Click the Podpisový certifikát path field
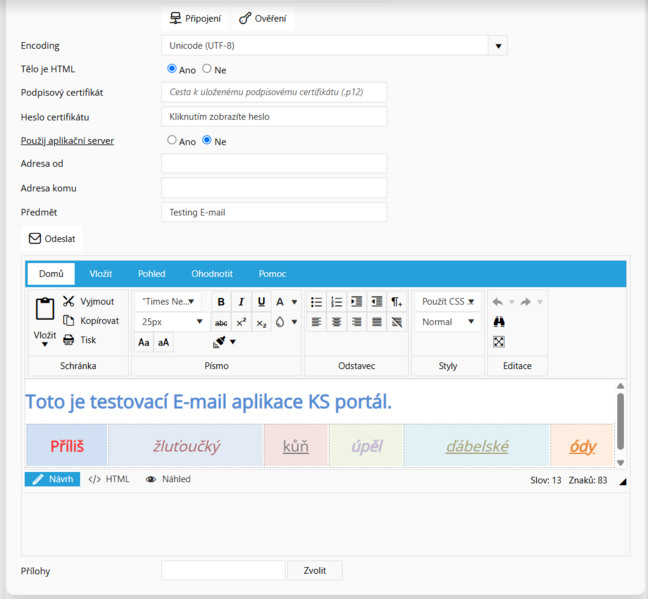648x599 pixels. [x=274, y=92]
